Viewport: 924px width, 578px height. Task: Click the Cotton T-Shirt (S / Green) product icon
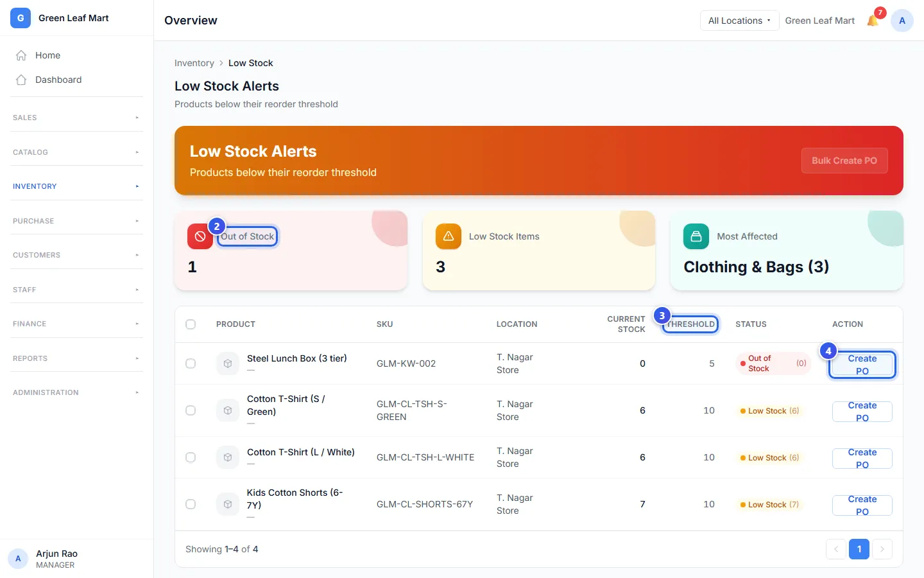tap(228, 410)
